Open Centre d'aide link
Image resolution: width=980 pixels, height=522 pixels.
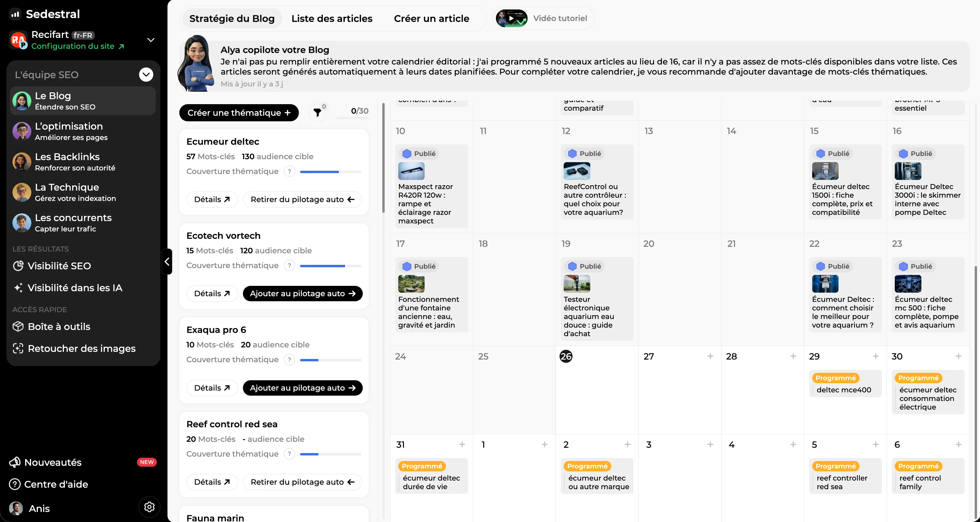pos(49,484)
